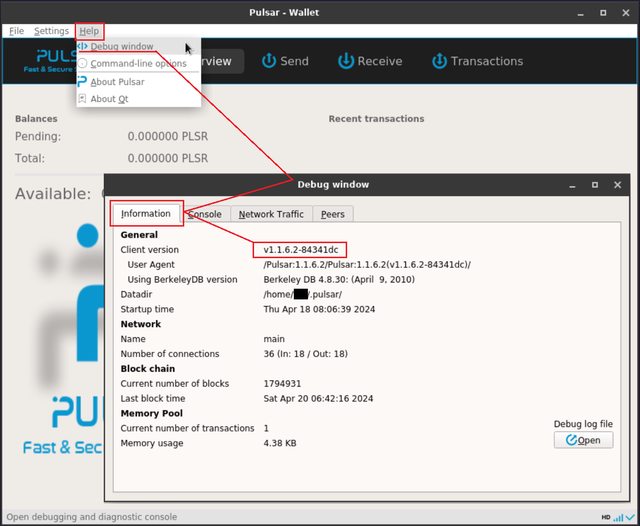Click the network connections signal icon
This screenshot has width=640, height=526.
pos(618,517)
